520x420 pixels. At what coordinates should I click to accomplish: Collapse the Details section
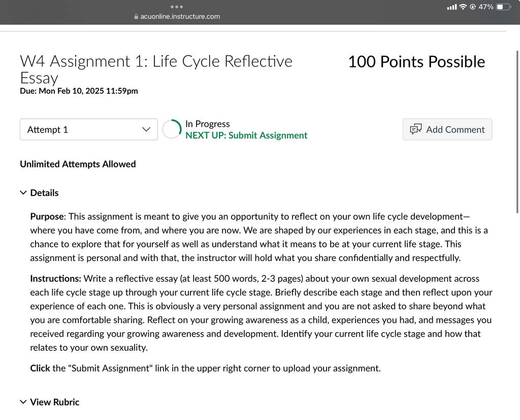pos(39,193)
